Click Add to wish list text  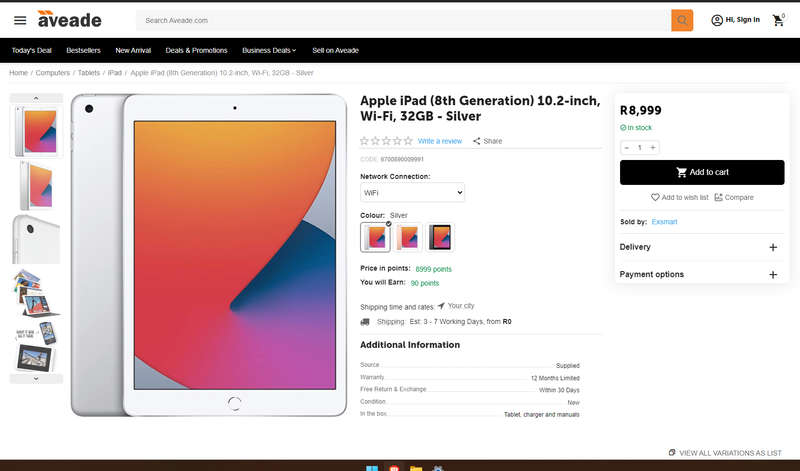(x=685, y=197)
